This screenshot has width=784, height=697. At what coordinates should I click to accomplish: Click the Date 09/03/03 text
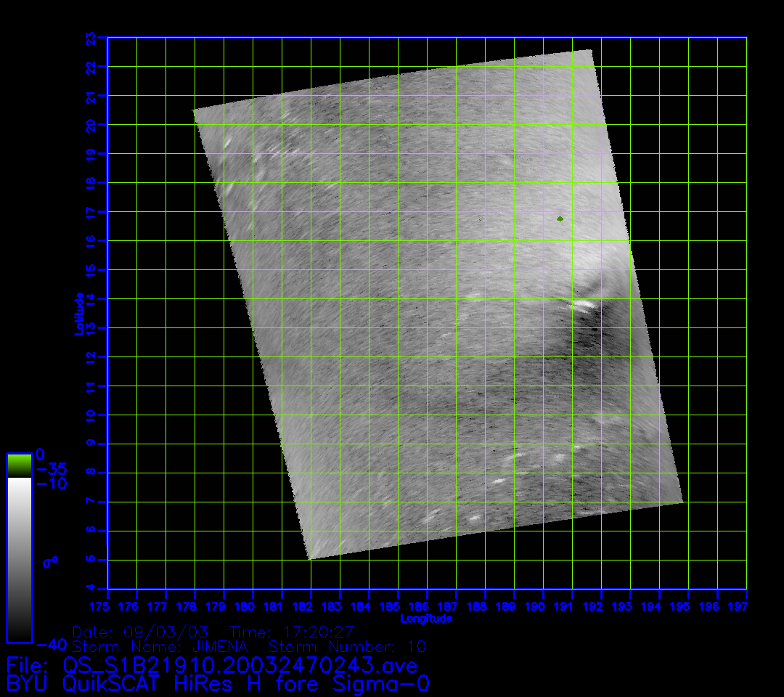pos(140,632)
